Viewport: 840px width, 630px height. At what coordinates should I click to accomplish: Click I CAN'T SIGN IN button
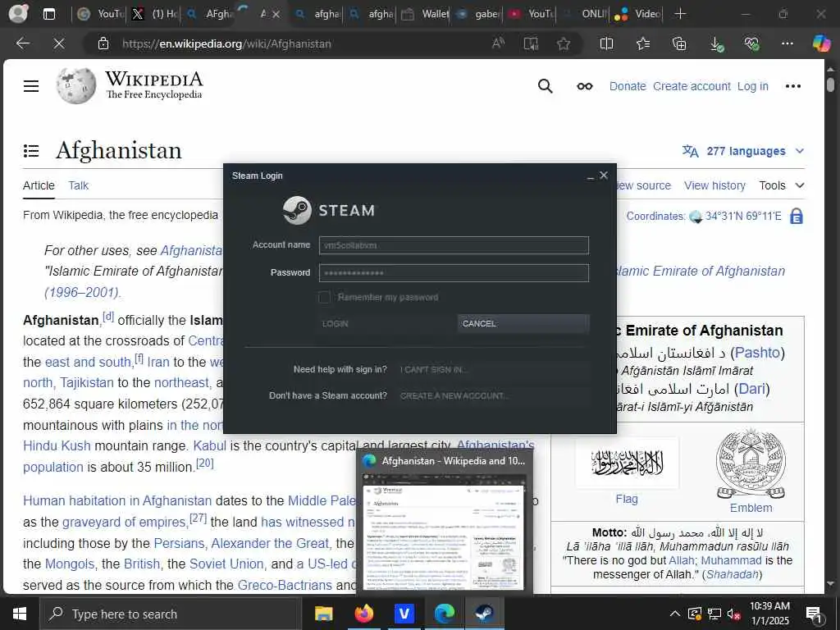(493, 370)
